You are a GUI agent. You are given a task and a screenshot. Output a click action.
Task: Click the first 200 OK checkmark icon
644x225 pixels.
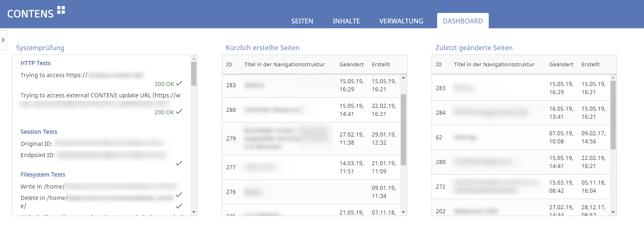179,84
